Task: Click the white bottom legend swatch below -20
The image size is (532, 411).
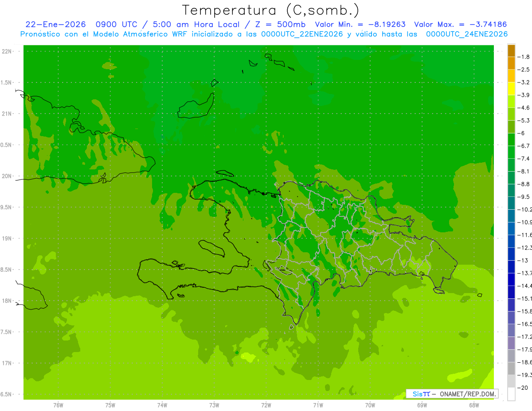Action: [511, 394]
